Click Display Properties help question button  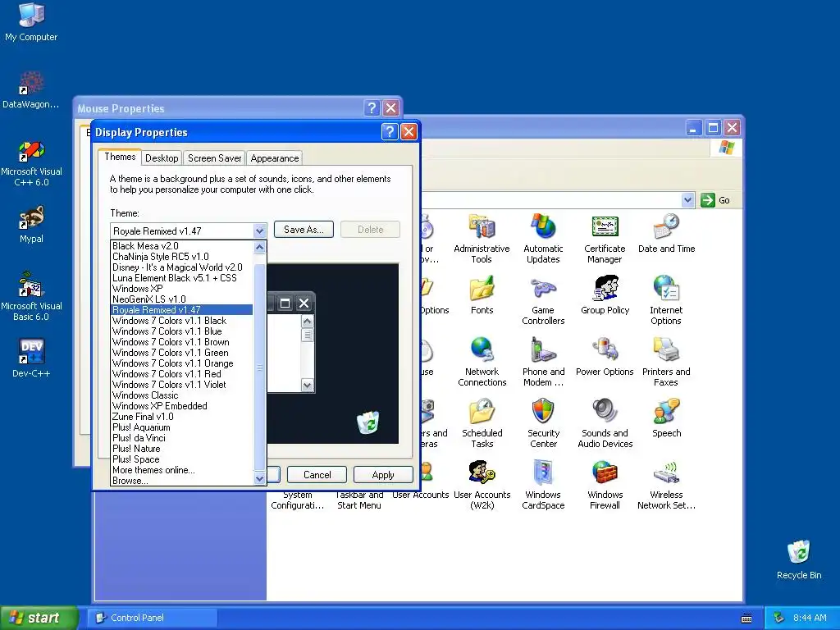(x=390, y=132)
